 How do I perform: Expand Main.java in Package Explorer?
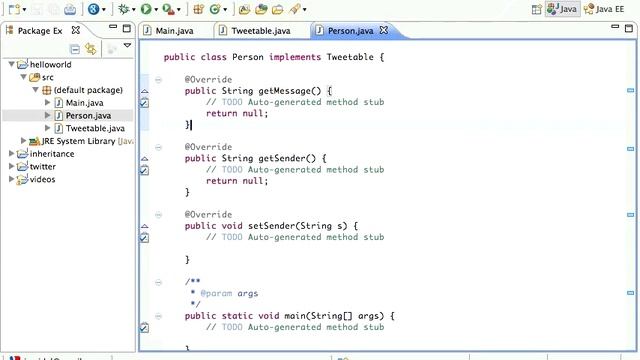coord(47,102)
